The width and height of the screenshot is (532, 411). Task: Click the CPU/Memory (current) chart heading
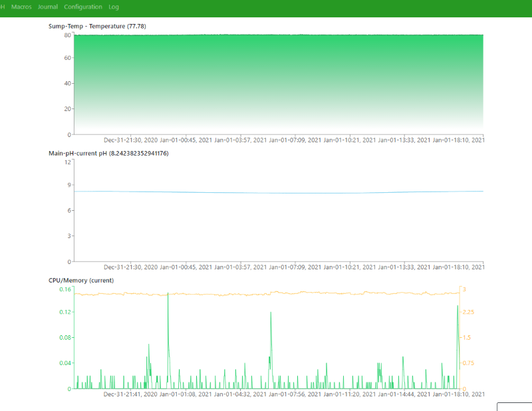[81, 280]
